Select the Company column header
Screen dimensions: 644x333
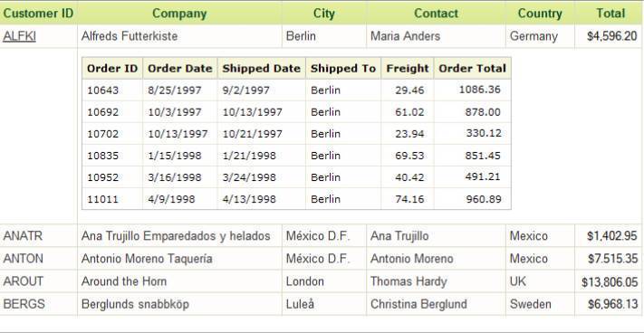(x=179, y=14)
